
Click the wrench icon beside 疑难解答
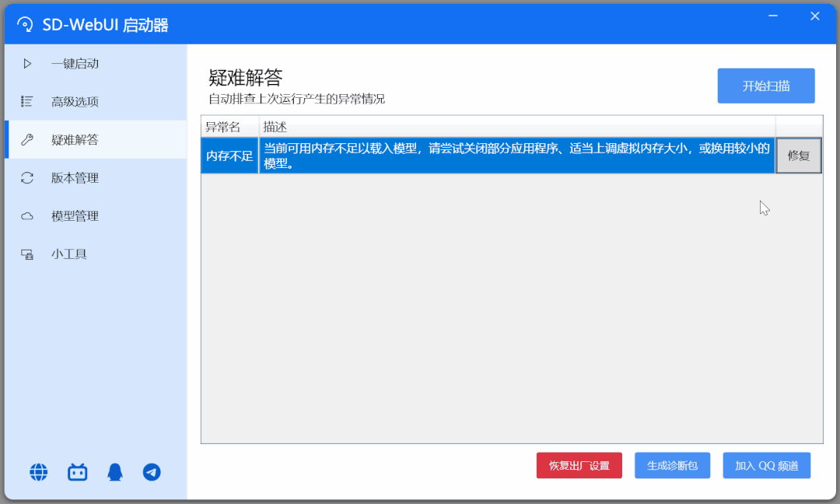tap(26, 139)
